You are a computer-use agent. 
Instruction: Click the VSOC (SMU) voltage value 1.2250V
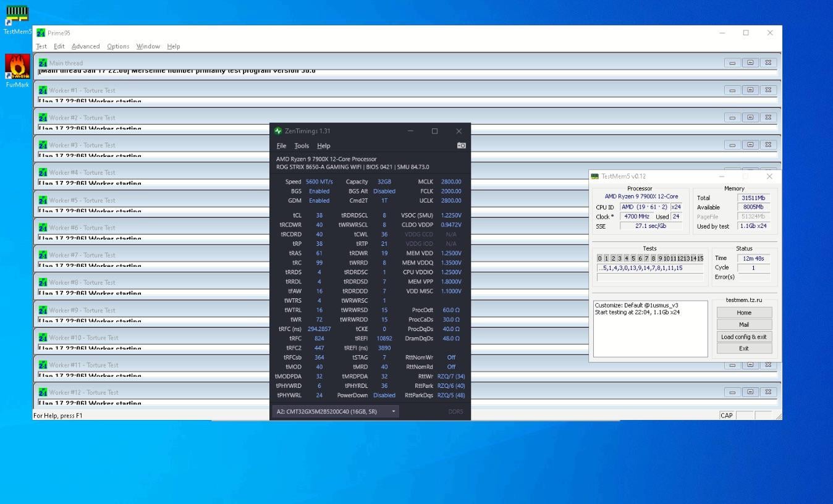click(451, 216)
